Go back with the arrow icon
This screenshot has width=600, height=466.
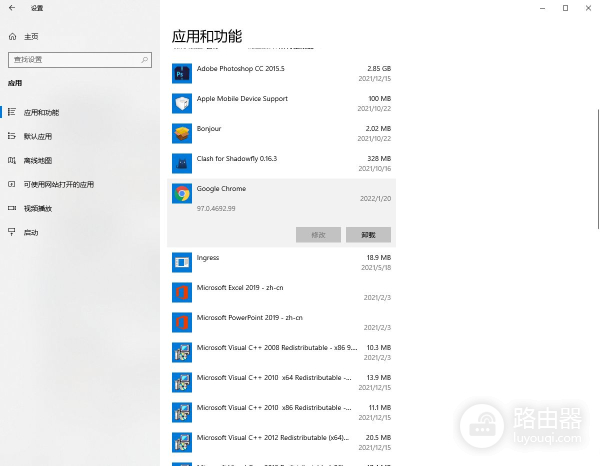12,8
